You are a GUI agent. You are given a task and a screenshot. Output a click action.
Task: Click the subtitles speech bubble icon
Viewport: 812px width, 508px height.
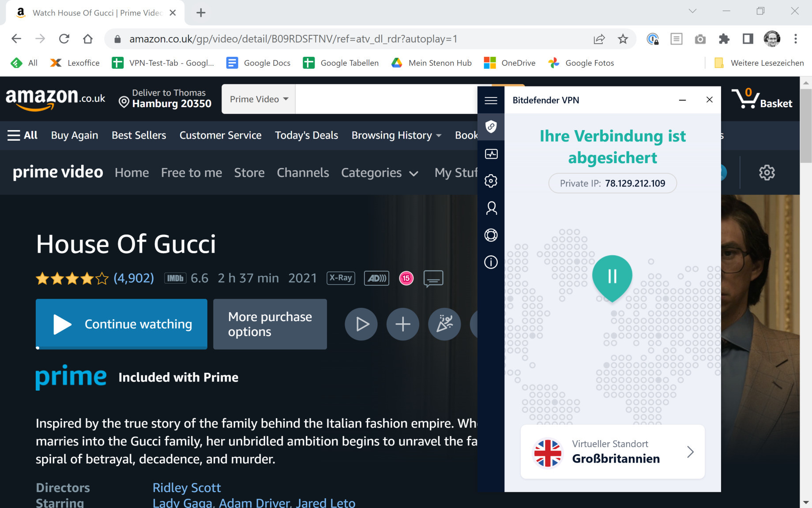[x=433, y=279]
